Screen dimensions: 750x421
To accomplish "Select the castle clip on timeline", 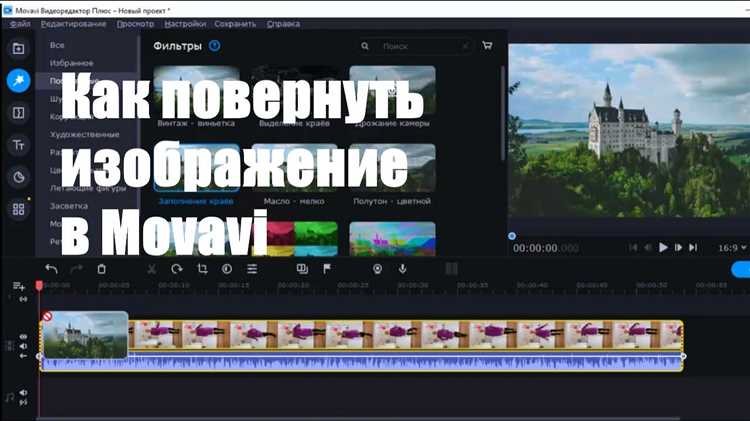I will click(x=86, y=335).
